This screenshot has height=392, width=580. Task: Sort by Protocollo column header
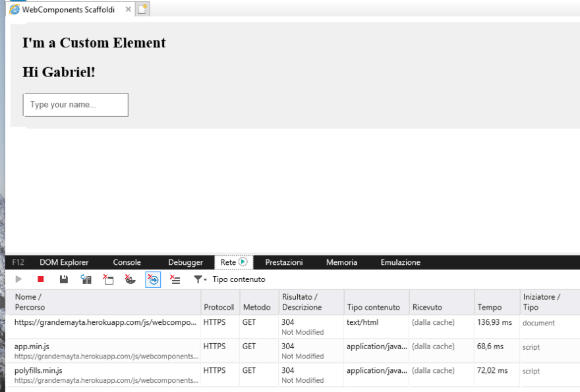pyautogui.click(x=220, y=302)
